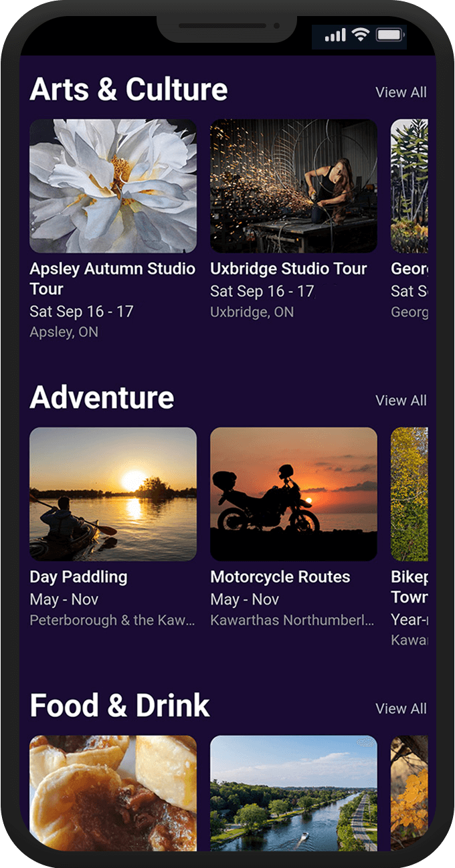Viewport: 455px width, 868px height.
Task: Open the butter tarts food photo
Action: 113,793
